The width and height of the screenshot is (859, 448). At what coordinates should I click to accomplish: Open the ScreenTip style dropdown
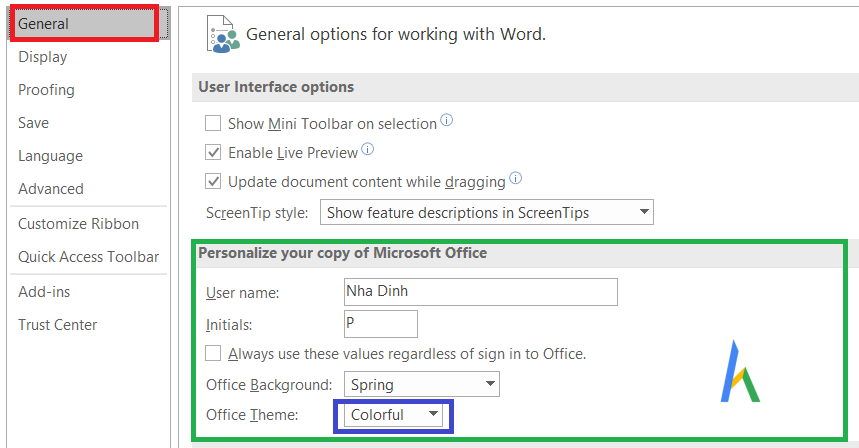click(486, 212)
